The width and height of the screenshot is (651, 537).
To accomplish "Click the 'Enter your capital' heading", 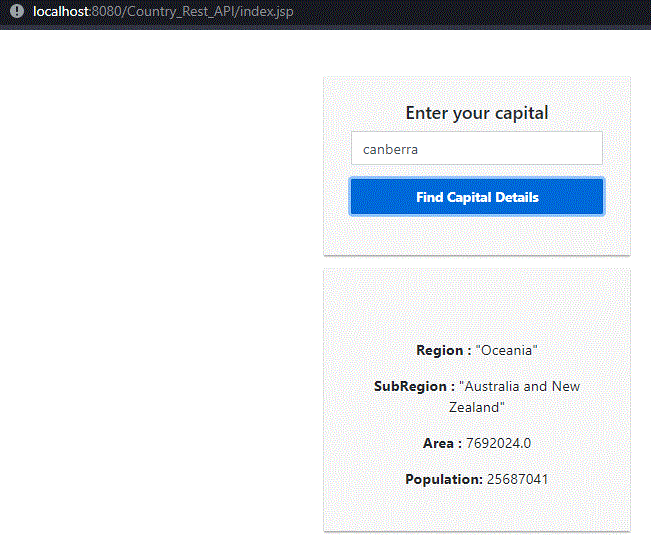I will [476, 113].
